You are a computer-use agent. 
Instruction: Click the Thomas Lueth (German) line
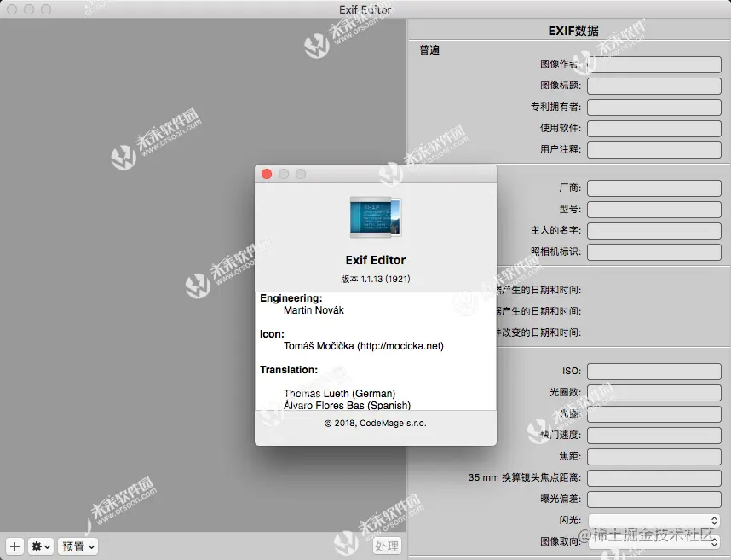tap(339, 394)
